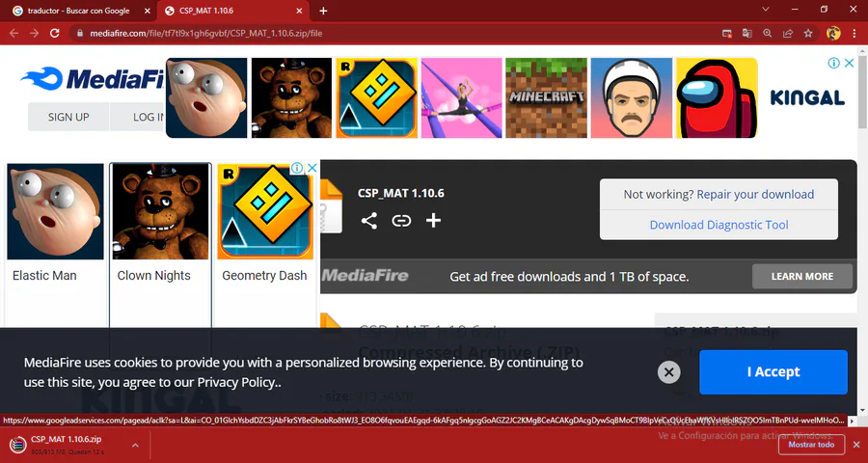Click the Elastic Man label
The width and height of the screenshot is (868, 463).
(44, 275)
